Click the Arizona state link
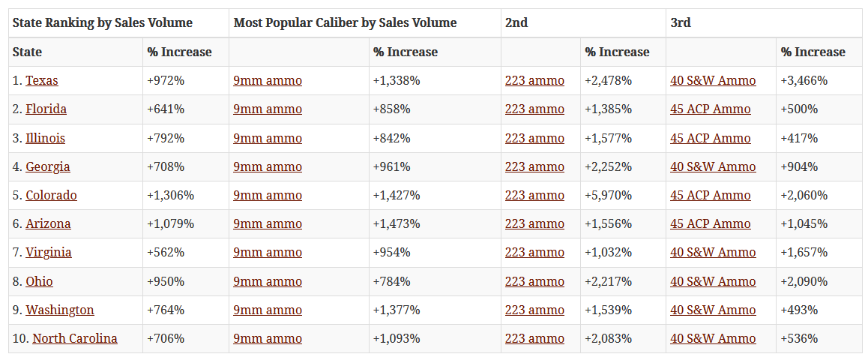Image resolution: width=868 pixels, height=363 pixels. point(48,224)
